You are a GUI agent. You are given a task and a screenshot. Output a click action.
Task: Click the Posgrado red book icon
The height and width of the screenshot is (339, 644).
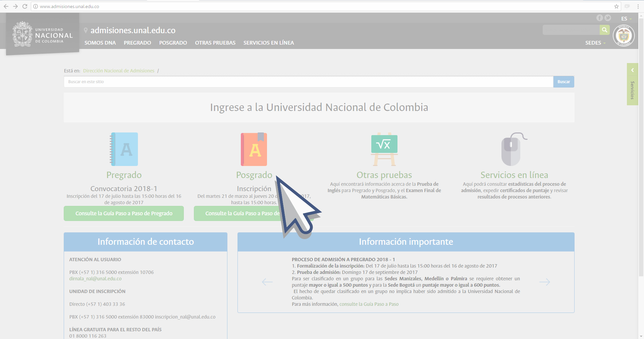(254, 149)
